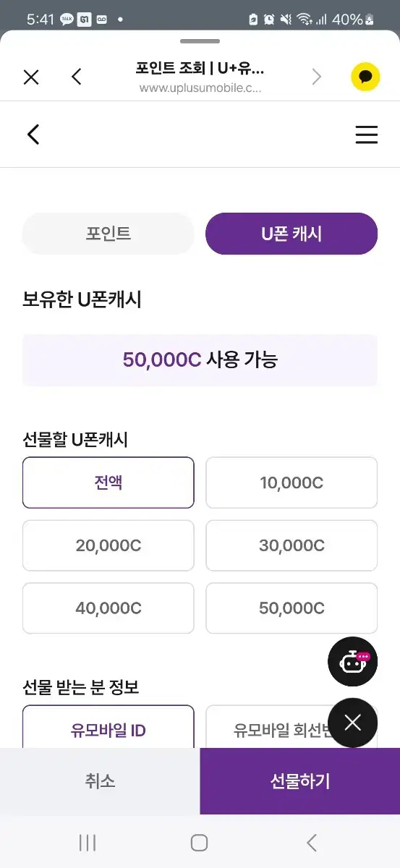Tap the page back chevron

pyautogui.click(x=33, y=134)
